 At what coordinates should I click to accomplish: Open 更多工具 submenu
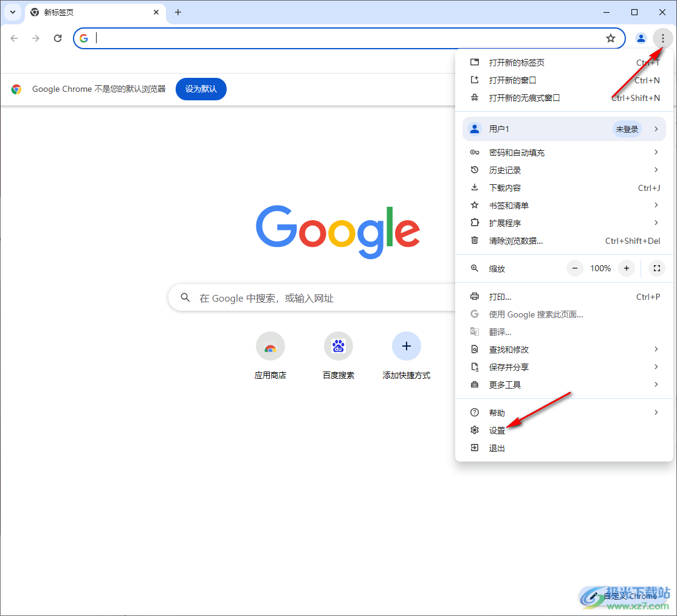point(564,385)
